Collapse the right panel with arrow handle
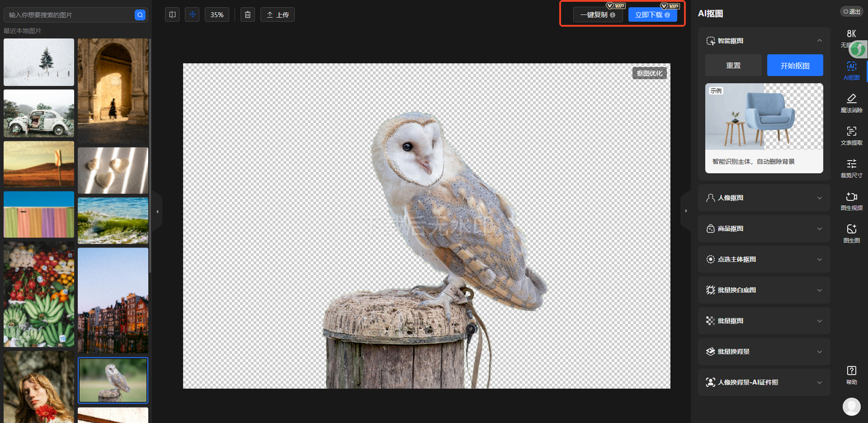Viewport: 868px width, 423px height. [x=685, y=211]
